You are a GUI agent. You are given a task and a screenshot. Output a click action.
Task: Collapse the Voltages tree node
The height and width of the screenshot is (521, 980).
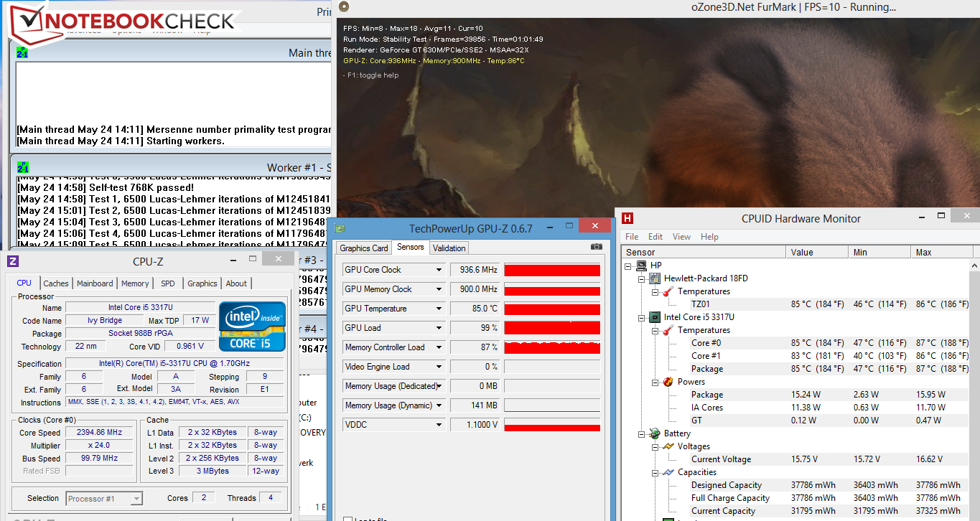655,446
